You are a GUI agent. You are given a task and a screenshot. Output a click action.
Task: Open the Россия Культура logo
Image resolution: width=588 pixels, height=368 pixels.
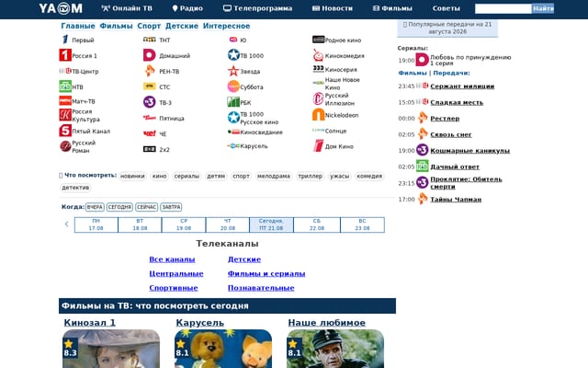click(x=65, y=115)
